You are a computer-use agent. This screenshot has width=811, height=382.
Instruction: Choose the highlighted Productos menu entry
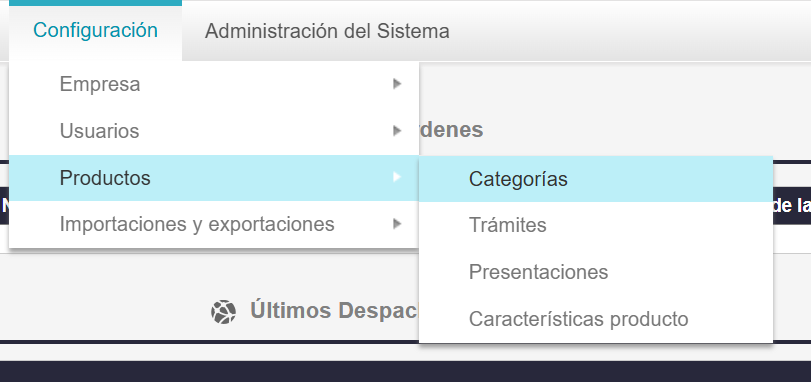point(214,178)
